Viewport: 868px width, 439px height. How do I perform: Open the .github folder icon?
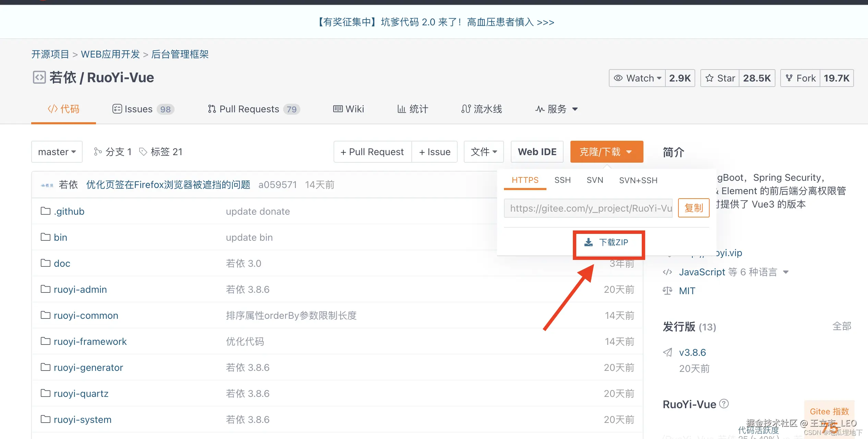[45, 211]
